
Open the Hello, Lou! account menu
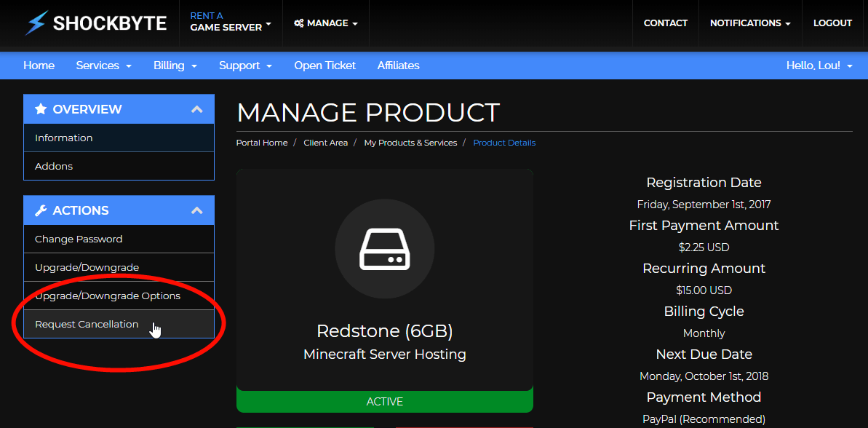tap(819, 66)
